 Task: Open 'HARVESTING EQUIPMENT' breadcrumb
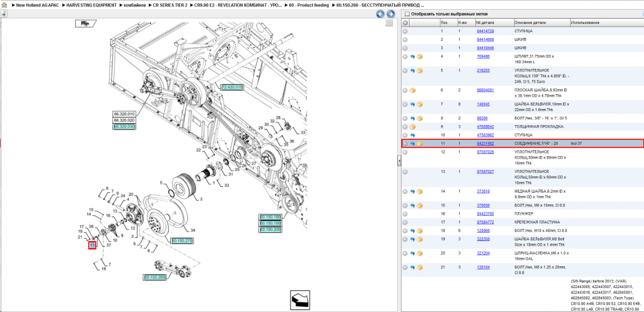click(91, 5)
